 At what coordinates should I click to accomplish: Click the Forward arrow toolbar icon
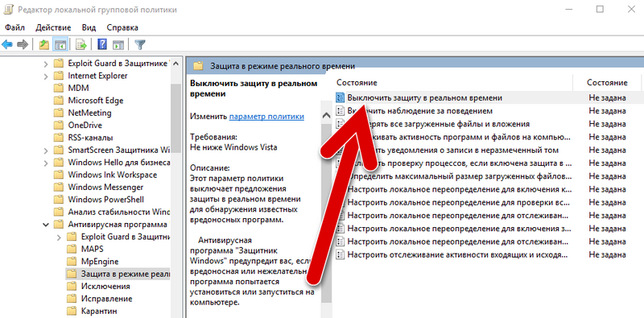pos(23,44)
